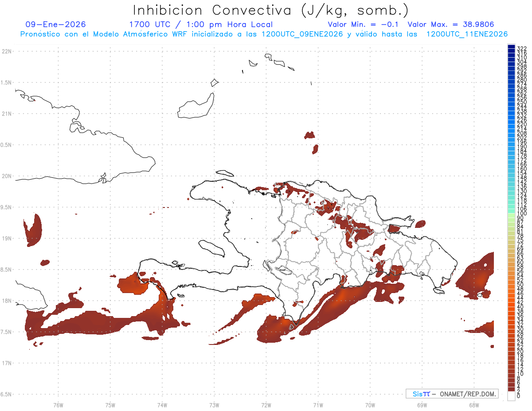Click the 'Valor Max. = 38.9806' readout
532x411 pixels.
(451, 24)
